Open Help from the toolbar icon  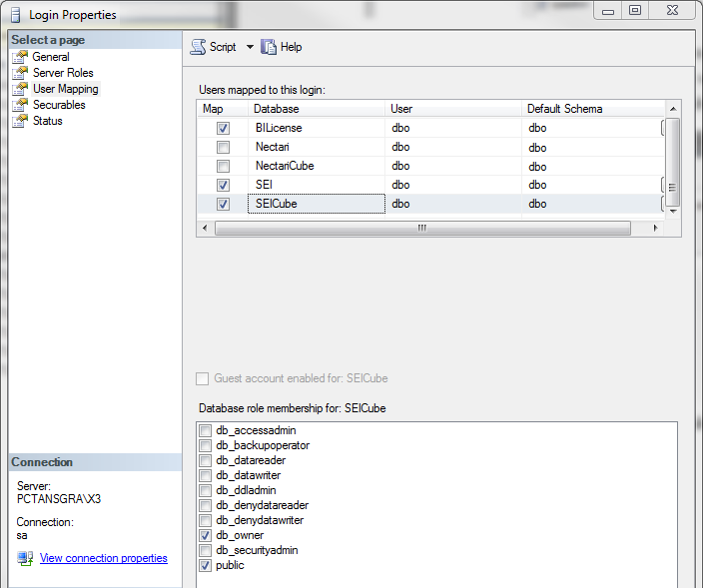click(x=269, y=47)
